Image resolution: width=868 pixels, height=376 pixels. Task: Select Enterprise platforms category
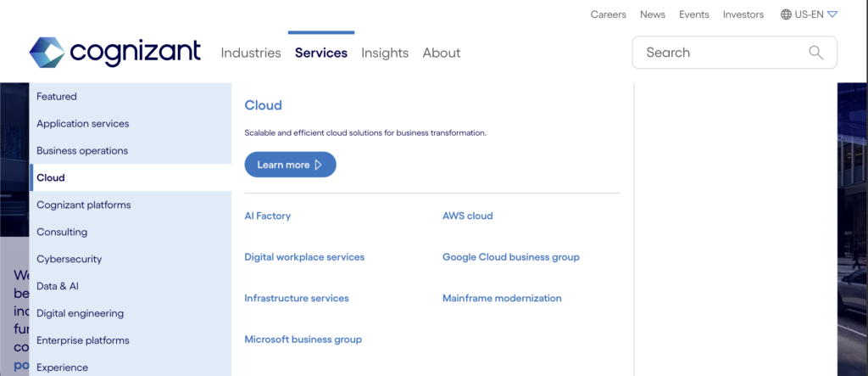(x=130, y=340)
